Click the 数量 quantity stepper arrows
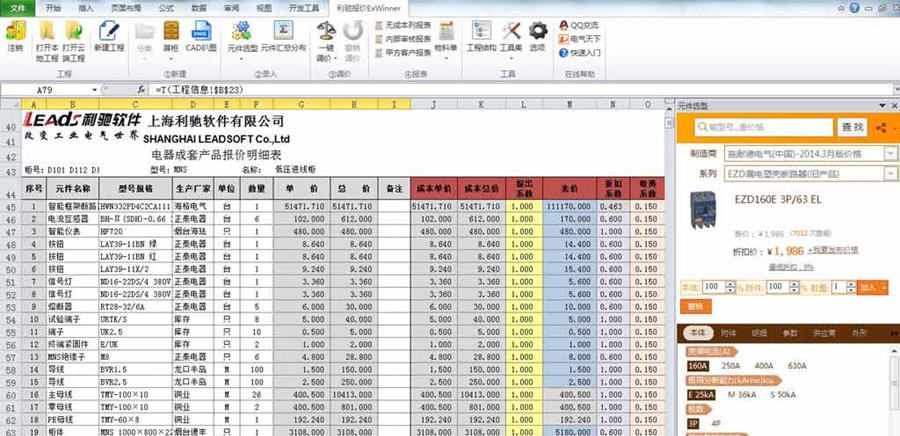Image resolution: width=900 pixels, height=436 pixels. pyautogui.click(x=851, y=287)
